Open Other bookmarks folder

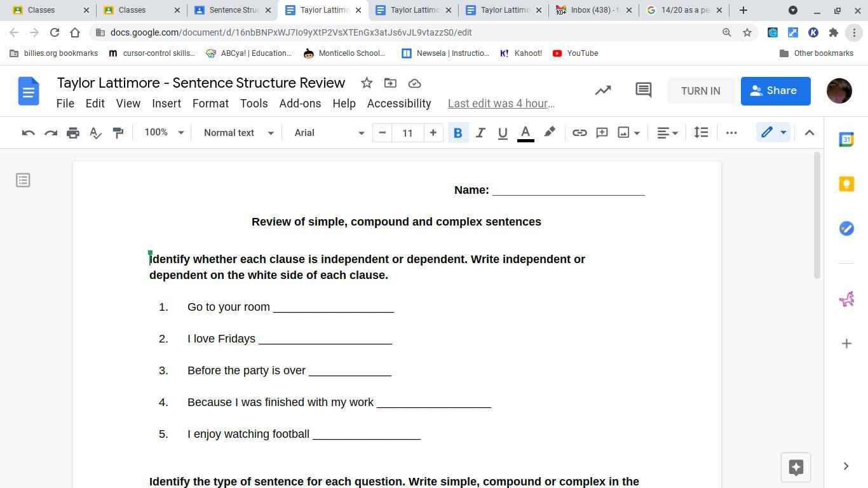[x=816, y=53]
